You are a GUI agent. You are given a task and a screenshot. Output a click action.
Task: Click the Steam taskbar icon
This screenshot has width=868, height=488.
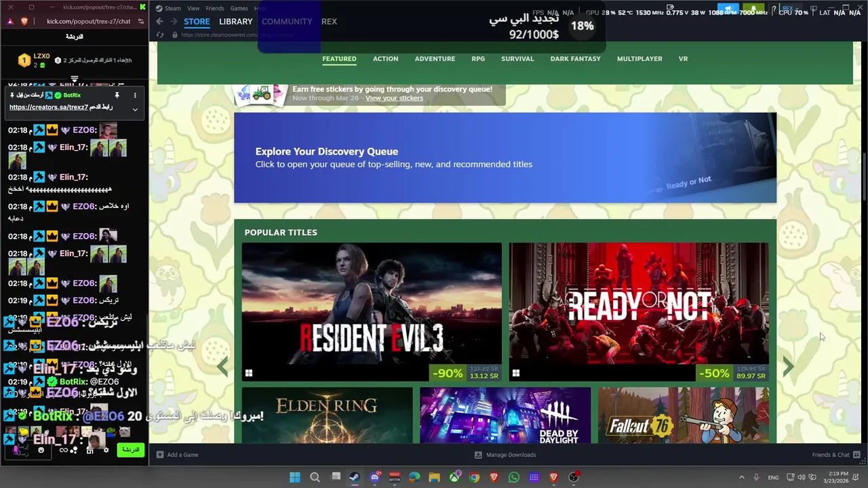[x=355, y=477]
